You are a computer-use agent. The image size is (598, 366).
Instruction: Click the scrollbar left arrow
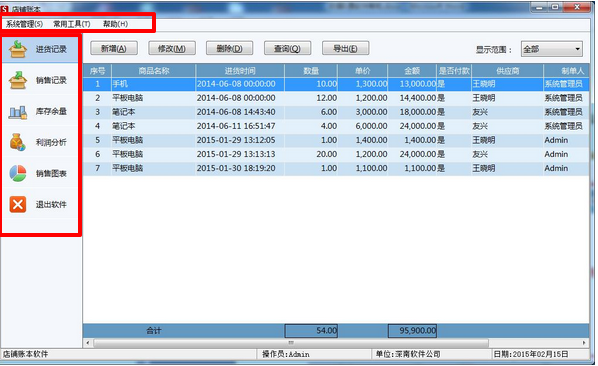click(88, 343)
